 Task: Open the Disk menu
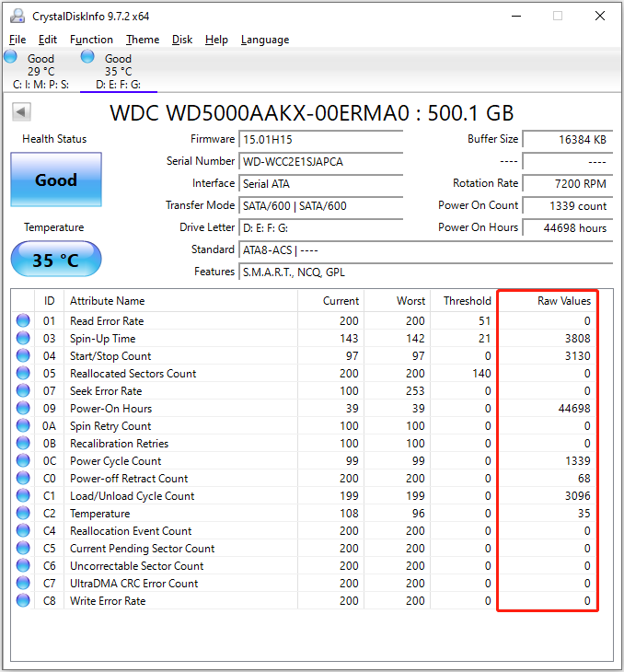[x=182, y=40]
